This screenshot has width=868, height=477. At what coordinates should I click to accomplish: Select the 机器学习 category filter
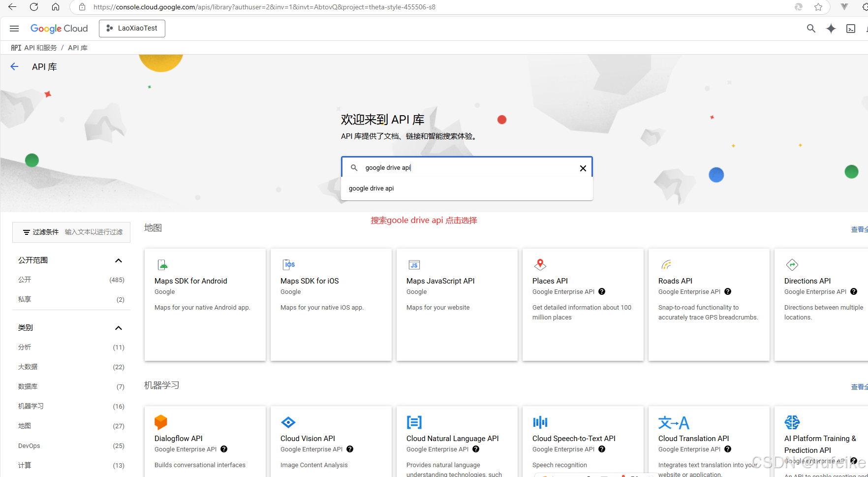(x=71, y=406)
